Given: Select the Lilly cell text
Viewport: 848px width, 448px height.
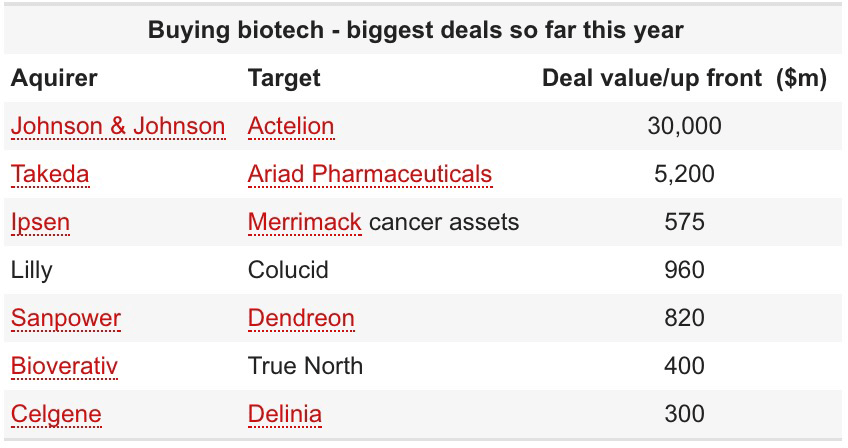Looking at the screenshot, I should click(31, 270).
